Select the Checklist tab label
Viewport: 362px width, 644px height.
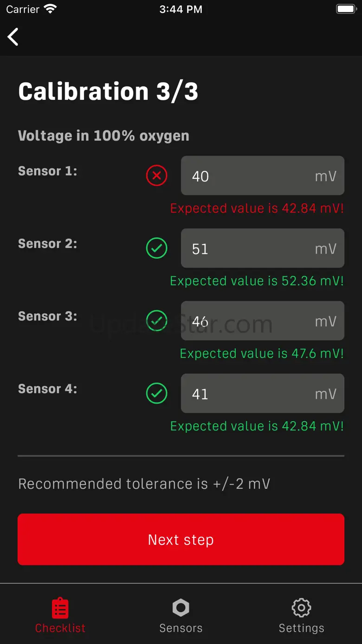coord(60,628)
